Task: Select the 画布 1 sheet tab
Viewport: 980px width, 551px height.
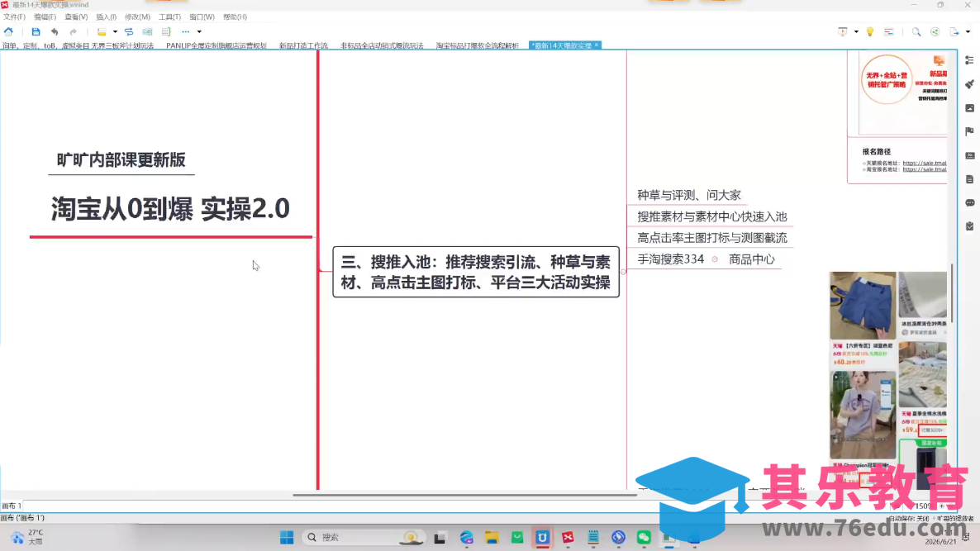Action: (12, 506)
